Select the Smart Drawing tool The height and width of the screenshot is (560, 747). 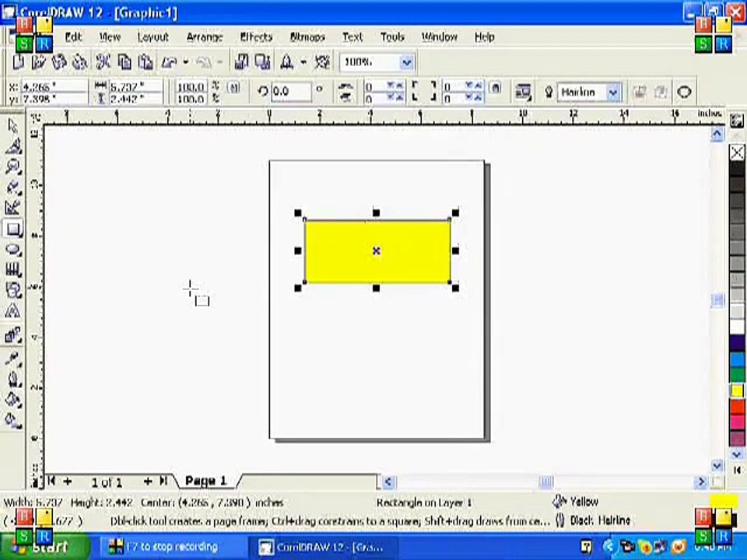pos(13,208)
